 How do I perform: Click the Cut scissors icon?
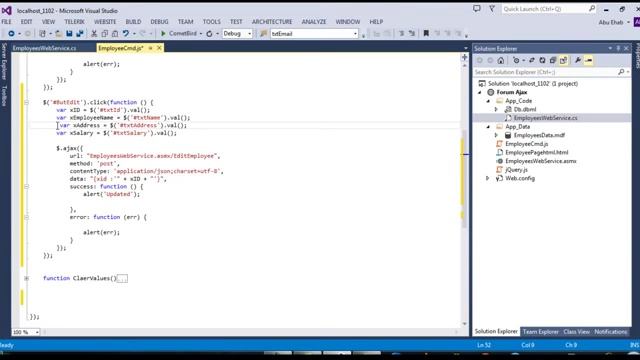click(x=94, y=33)
